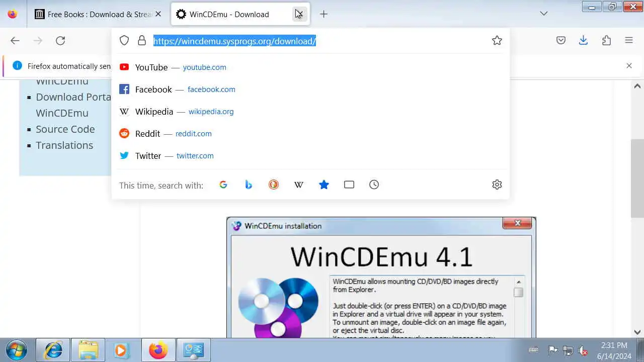Open the Downloads panel

point(584,41)
